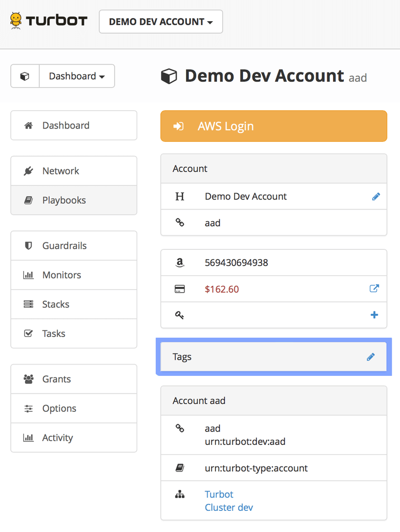The image size is (400, 532).
Task: Click the Account panel header
Action: pyautogui.click(x=274, y=168)
